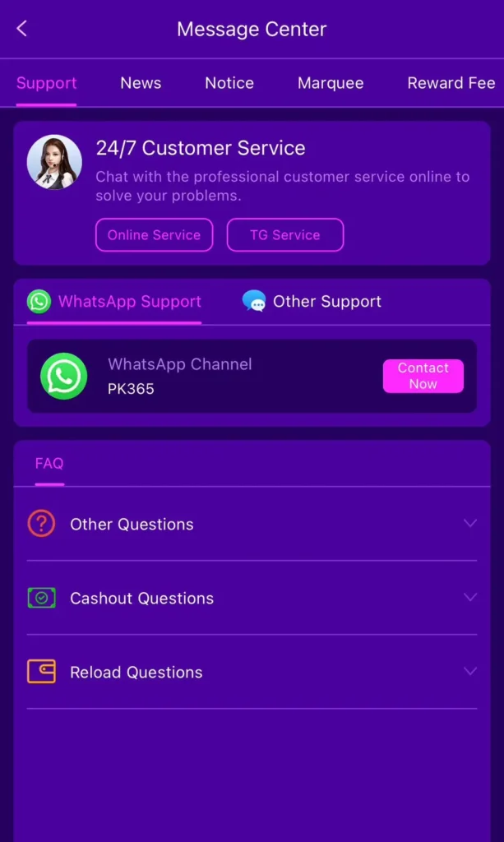This screenshot has height=842, width=504.
Task: Click the Online Service button
Action: click(154, 234)
